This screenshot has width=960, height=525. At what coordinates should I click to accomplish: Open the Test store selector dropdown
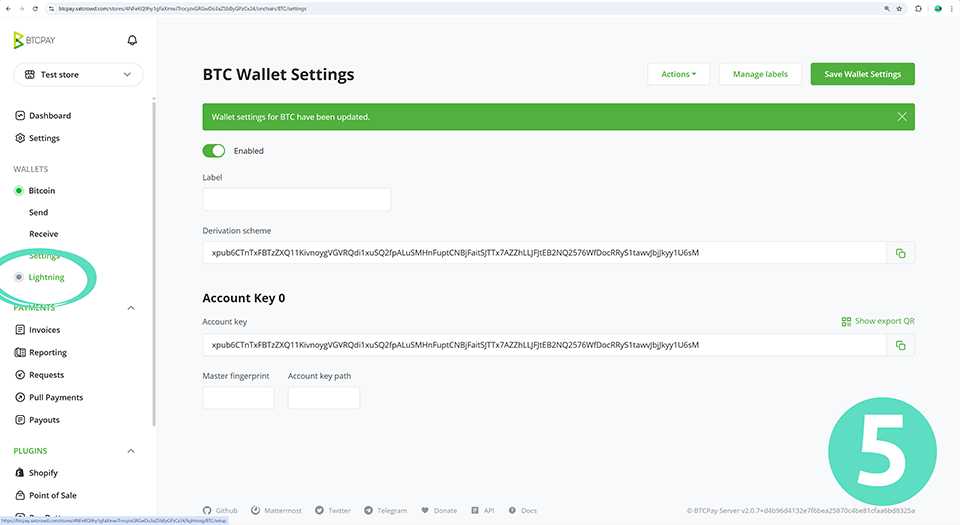pos(78,75)
